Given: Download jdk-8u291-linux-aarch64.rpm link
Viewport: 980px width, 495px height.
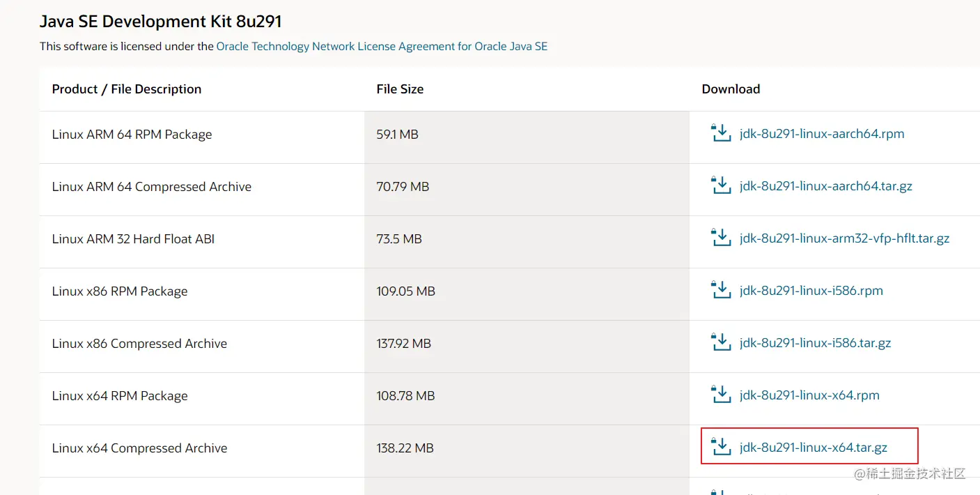Looking at the screenshot, I should click(x=822, y=134).
